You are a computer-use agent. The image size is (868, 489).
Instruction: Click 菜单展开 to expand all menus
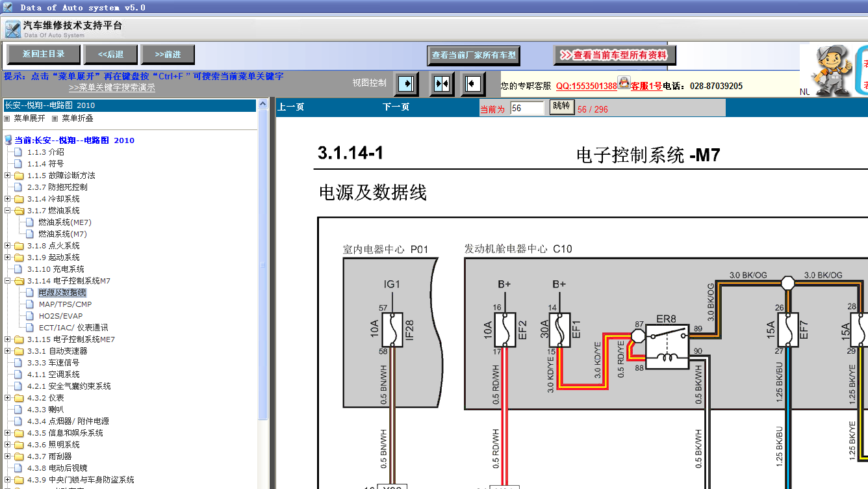pos(29,118)
